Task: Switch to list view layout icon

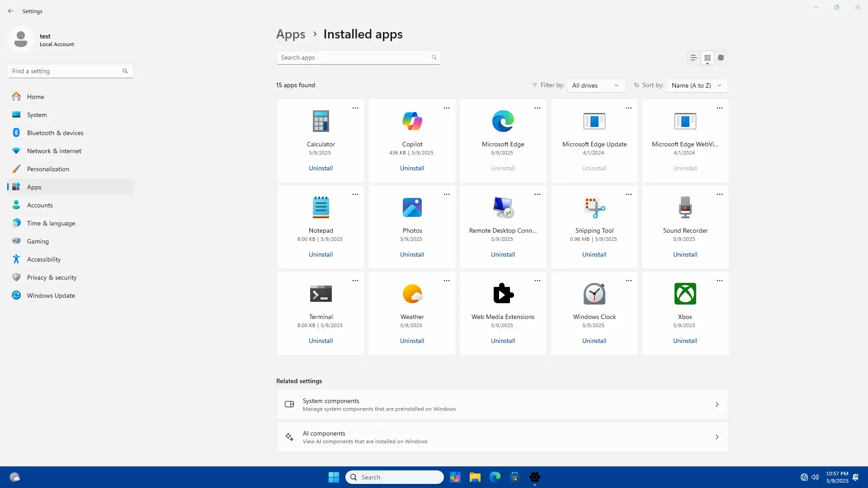Action: [x=693, y=58]
